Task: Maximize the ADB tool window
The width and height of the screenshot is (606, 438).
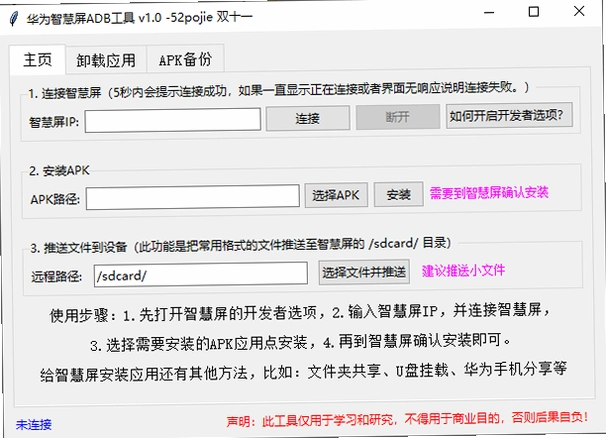Action: pyautogui.click(x=534, y=12)
